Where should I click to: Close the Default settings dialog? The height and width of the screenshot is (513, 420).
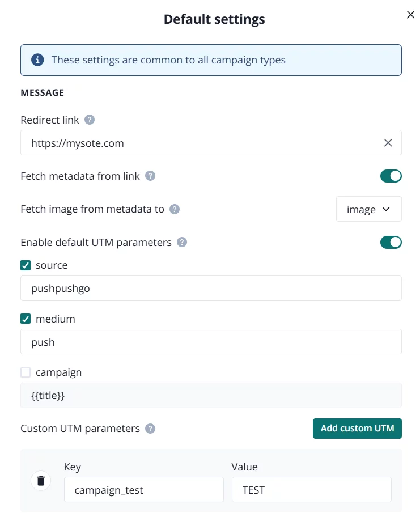point(410,15)
